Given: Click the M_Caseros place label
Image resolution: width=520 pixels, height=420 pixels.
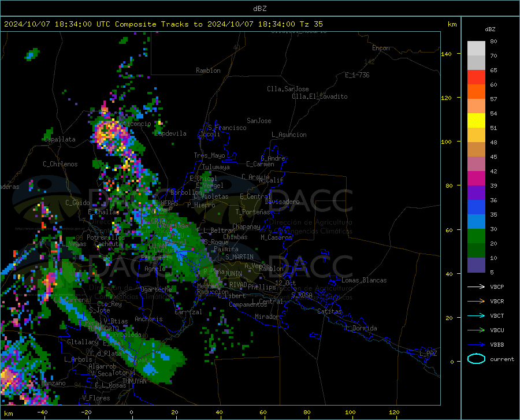Looking at the screenshot, I should point(276,237).
